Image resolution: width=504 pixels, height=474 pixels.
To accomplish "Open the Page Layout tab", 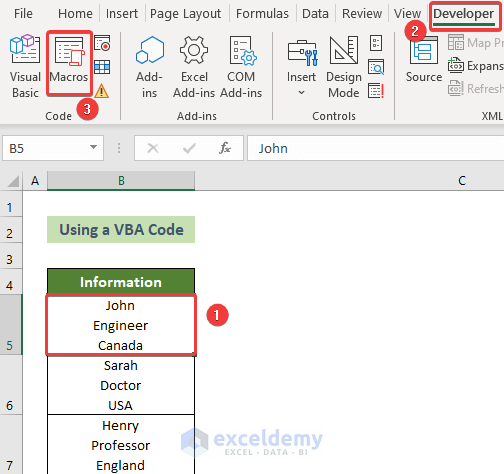I will pyautogui.click(x=185, y=14).
